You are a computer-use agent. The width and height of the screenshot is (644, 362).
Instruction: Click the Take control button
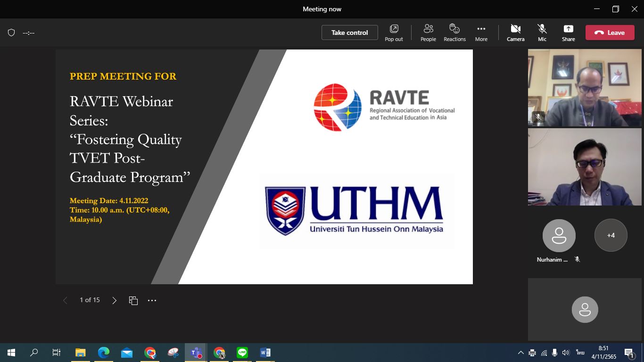(349, 33)
